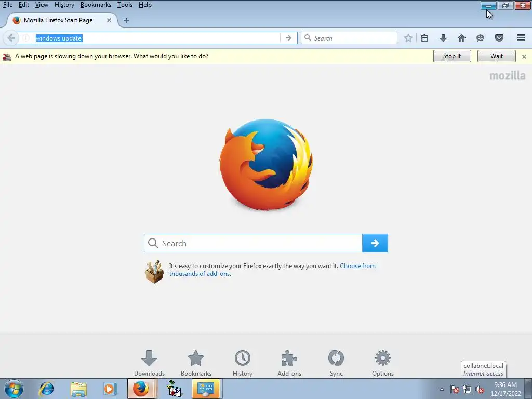
Task: Dismiss the slow-page notification bar
Action: pos(524,57)
